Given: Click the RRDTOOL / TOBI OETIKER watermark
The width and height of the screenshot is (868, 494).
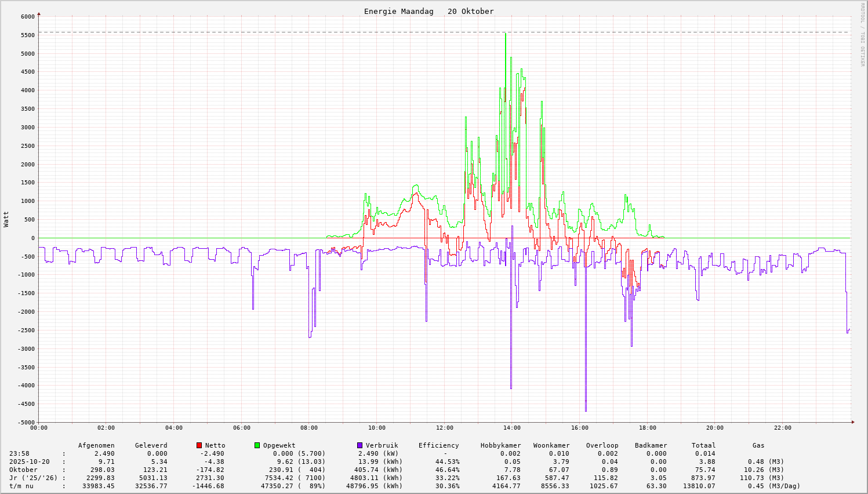Looking at the screenshot, I should (862, 35).
